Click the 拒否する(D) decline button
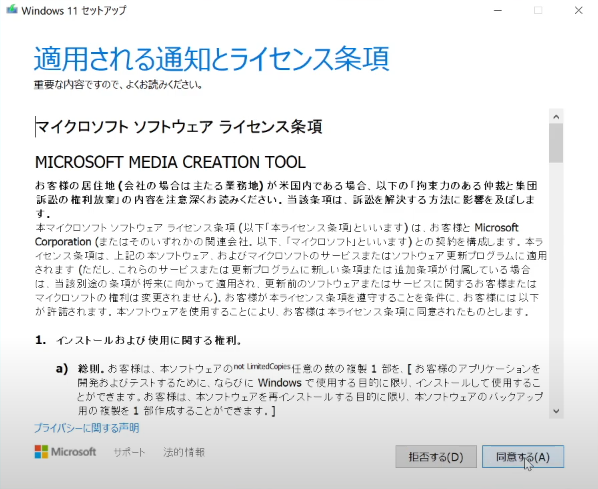598x489 pixels. (x=436, y=457)
